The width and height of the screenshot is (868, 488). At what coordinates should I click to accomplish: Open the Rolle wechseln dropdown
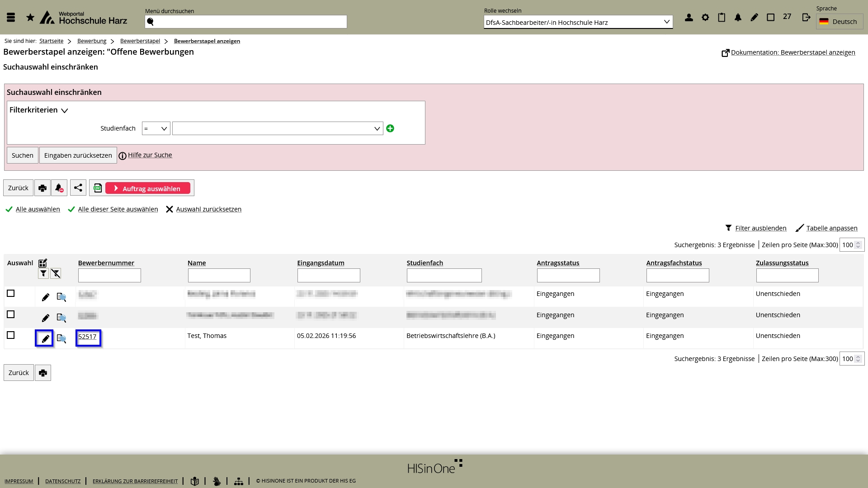coord(578,22)
